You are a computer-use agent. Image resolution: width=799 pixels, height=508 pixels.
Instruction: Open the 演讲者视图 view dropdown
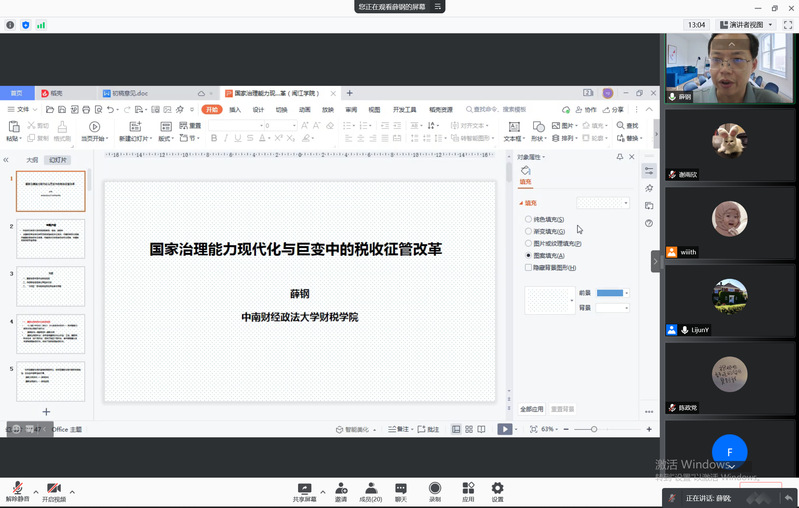point(747,24)
